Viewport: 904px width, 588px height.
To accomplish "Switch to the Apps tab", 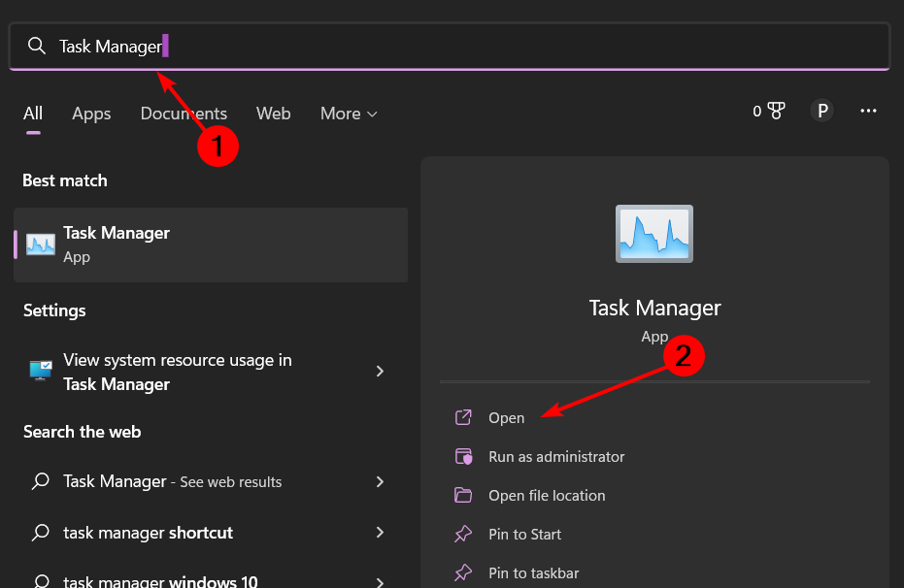I will 91,114.
